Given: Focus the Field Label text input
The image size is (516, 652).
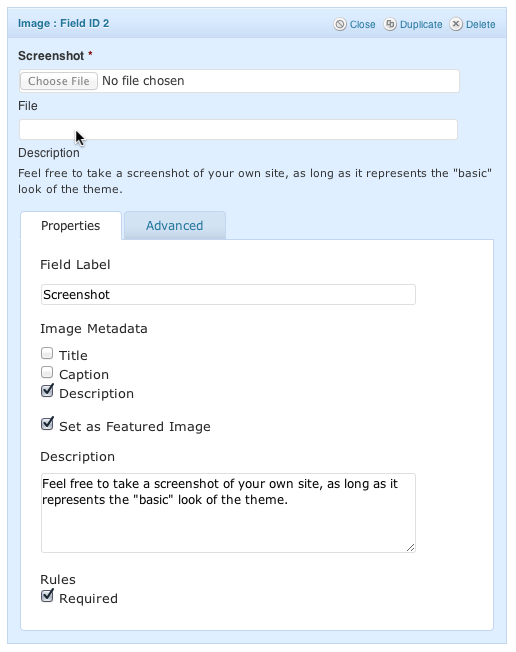Looking at the screenshot, I should (228, 294).
